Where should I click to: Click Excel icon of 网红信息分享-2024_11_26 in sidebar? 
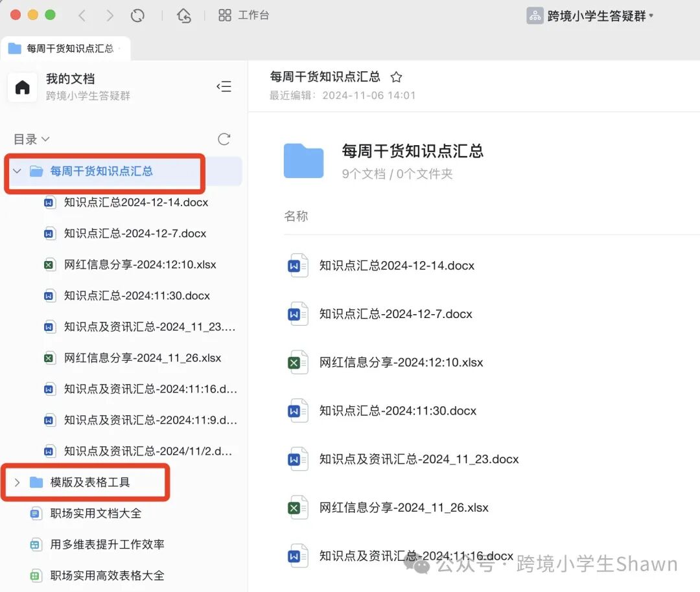pos(49,358)
